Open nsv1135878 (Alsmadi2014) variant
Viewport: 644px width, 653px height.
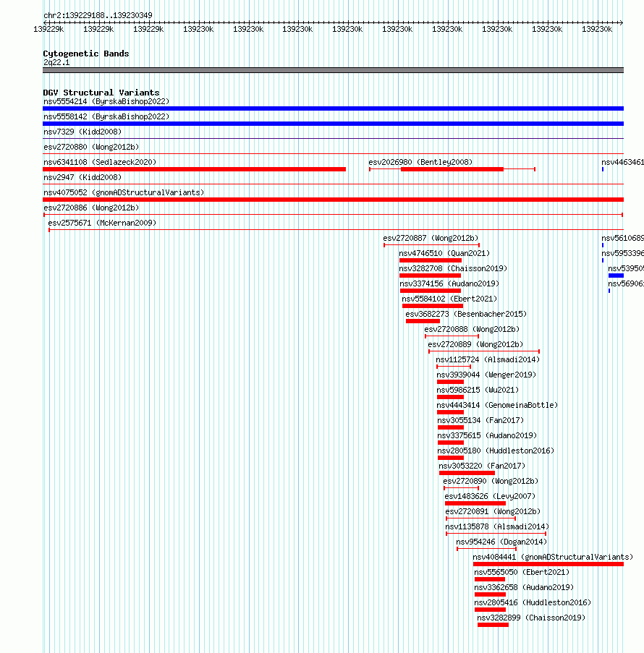coord(497,527)
